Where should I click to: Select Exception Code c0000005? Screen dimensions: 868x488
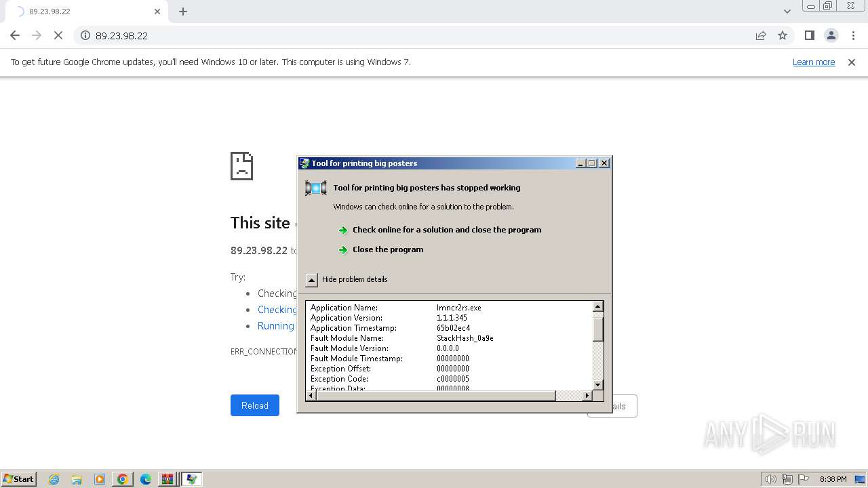click(x=453, y=379)
